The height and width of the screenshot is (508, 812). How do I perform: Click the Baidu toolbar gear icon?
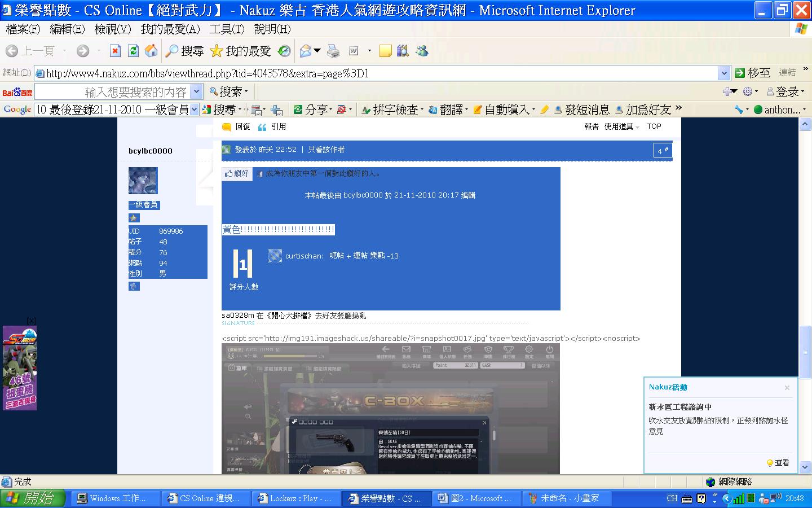[748, 91]
